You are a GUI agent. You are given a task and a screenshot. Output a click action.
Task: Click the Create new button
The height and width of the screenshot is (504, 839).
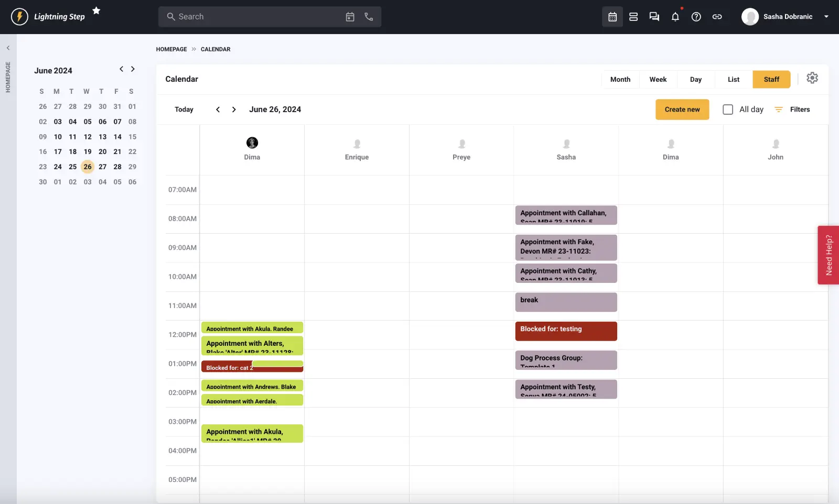coord(682,109)
